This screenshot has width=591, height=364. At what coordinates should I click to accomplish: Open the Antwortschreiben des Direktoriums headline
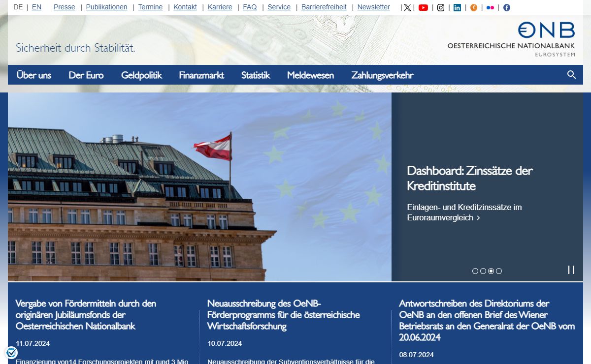tap(487, 320)
